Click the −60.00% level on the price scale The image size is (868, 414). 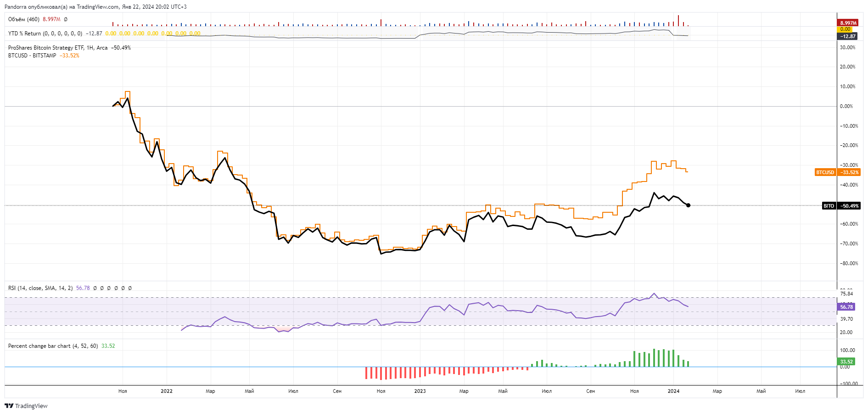coord(849,224)
